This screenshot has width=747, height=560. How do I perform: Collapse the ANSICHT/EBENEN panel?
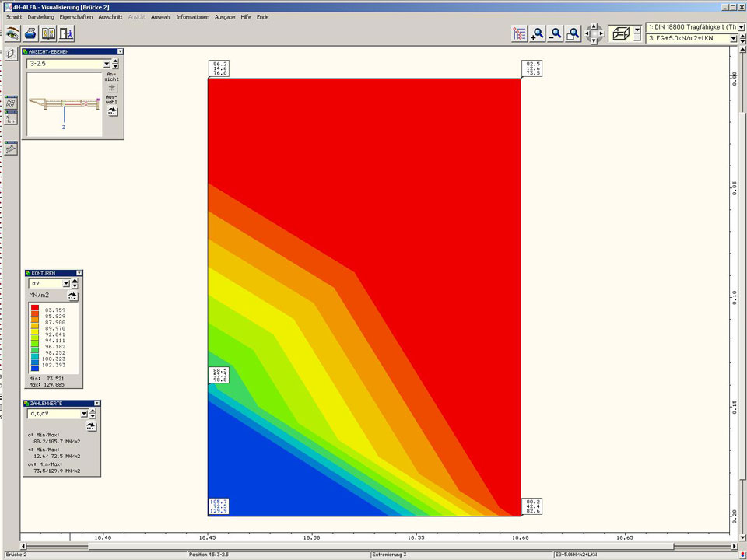pos(120,51)
